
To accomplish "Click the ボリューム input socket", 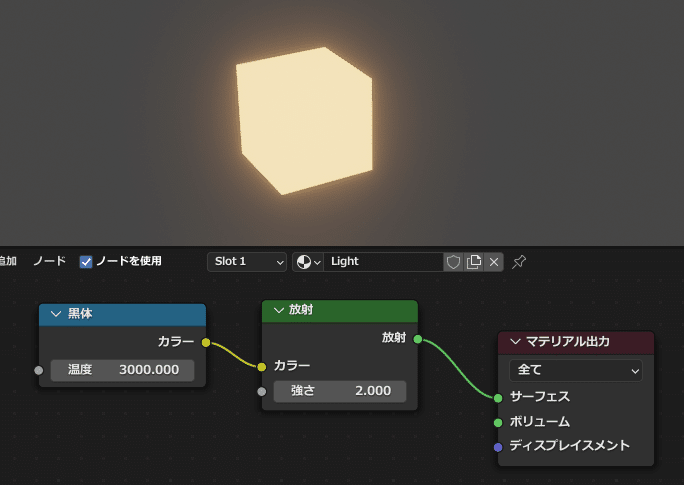I will point(498,422).
